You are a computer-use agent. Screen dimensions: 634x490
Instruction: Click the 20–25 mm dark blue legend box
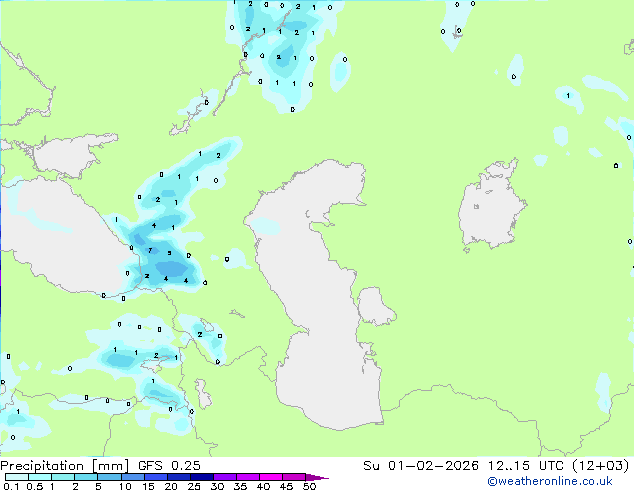pyautogui.click(x=178, y=477)
